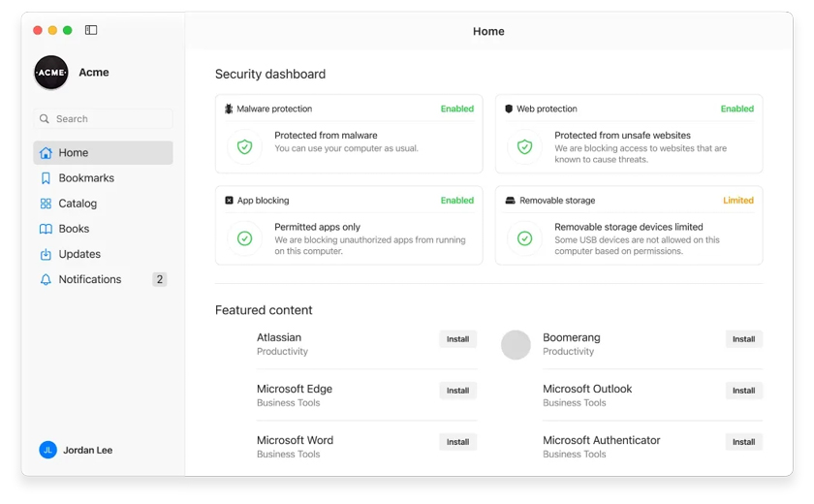Click the Malware protection bug icon

click(229, 110)
